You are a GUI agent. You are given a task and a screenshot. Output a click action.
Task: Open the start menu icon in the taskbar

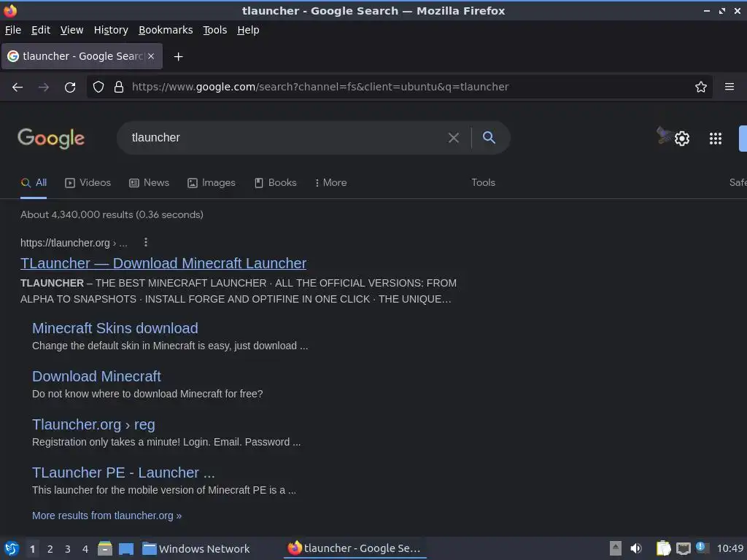click(x=12, y=548)
